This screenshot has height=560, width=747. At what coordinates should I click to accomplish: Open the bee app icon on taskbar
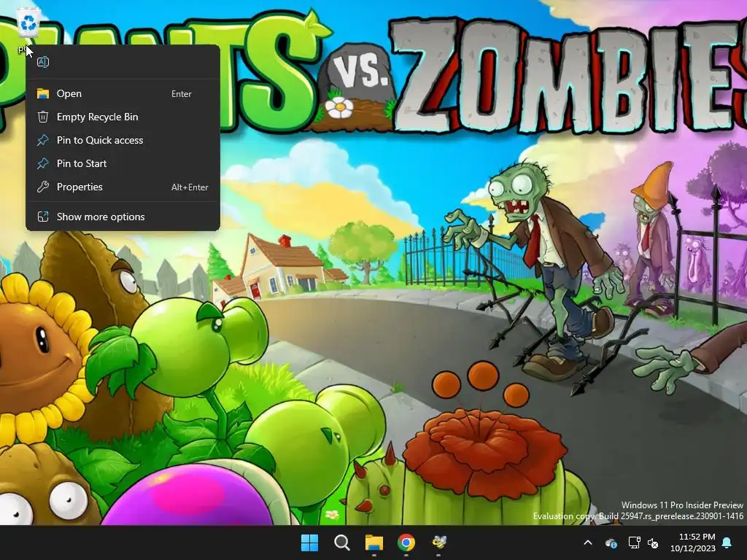438,542
